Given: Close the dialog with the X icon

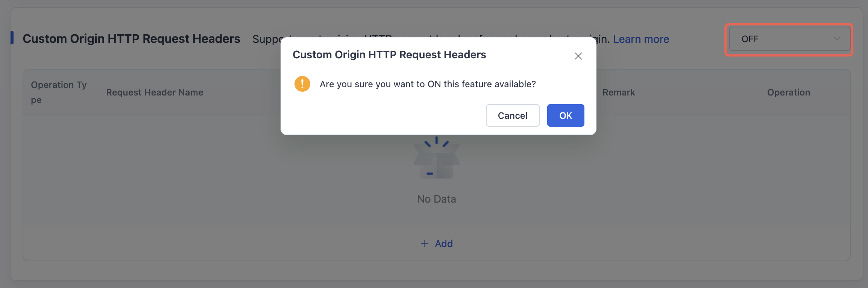Looking at the screenshot, I should click(578, 56).
